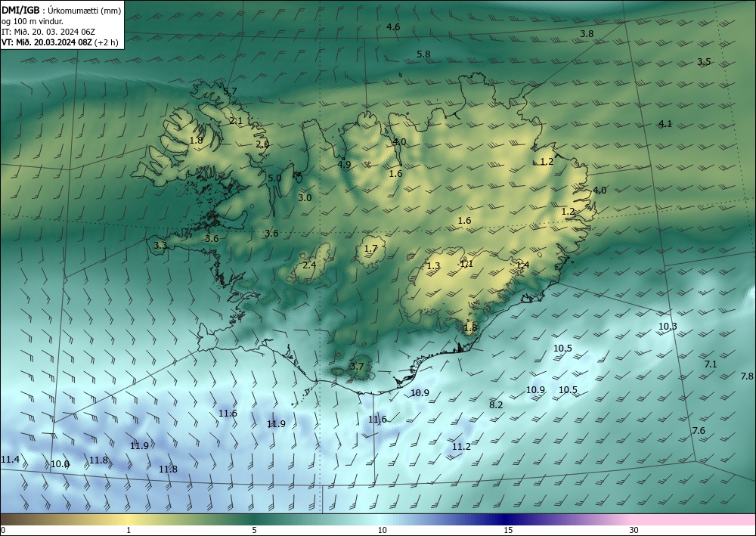Click the 8.2 value on the map
The image size is (756, 536).
tap(496, 405)
